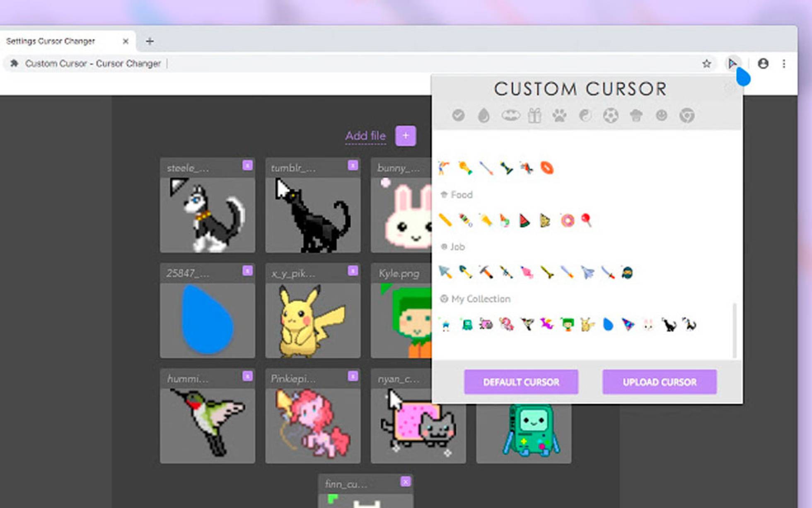The height and width of the screenshot is (508, 812).
Task: Close the Settings Cursor Changer tab
Action: [126, 41]
